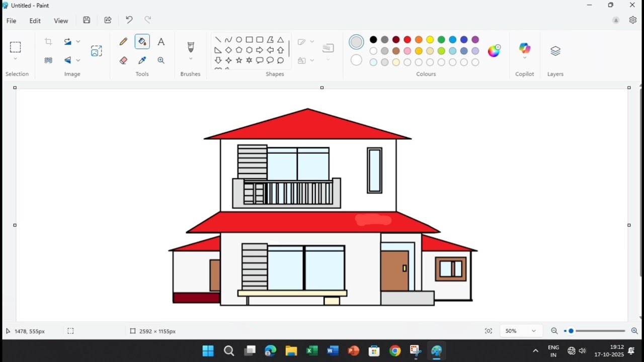Click the zoom out magnifier button

pyautogui.click(x=554, y=331)
